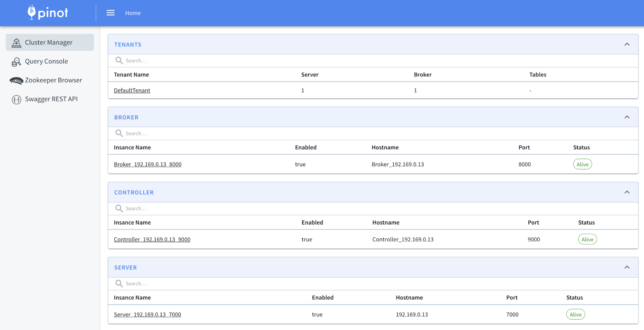Viewport: 644px width, 330px height.
Task: Collapse the Broker section
Action: pos(627,117)
